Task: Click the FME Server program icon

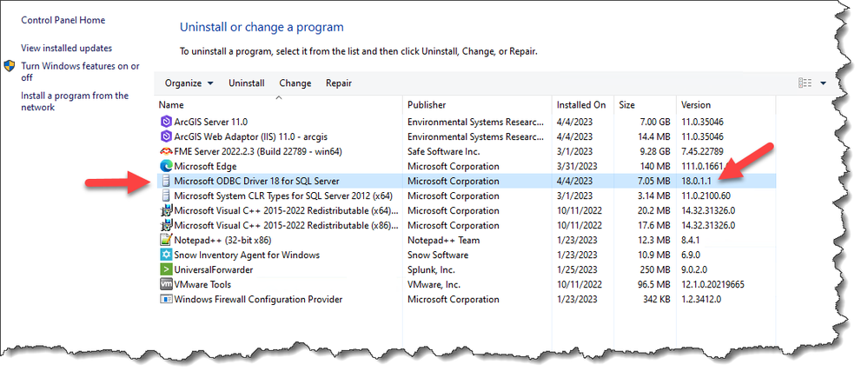Action: point(167,151)
